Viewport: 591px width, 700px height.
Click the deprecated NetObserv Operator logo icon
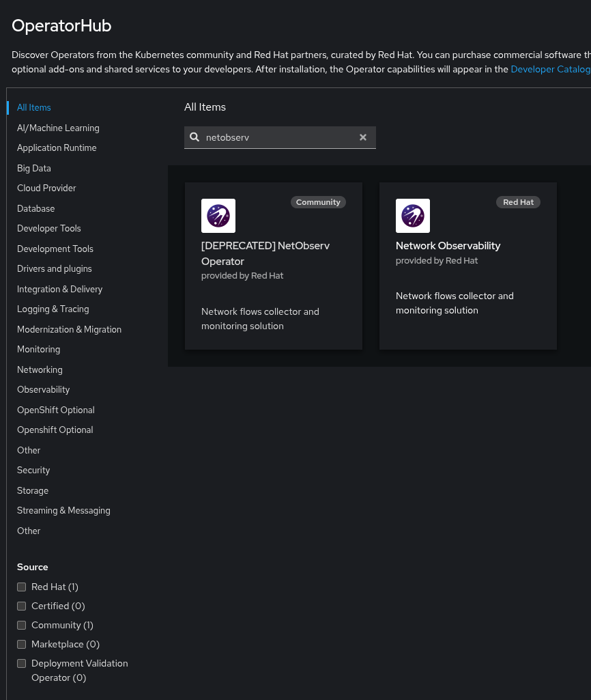[218, 216]
